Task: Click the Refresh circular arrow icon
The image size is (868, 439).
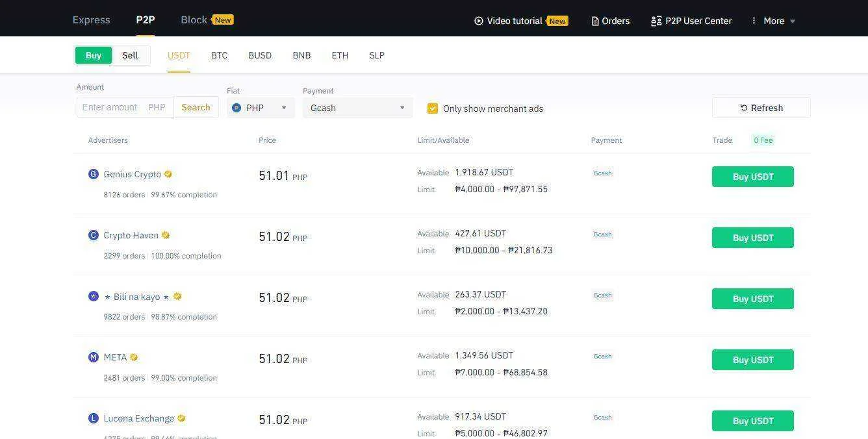Action: tap(744, 108)
